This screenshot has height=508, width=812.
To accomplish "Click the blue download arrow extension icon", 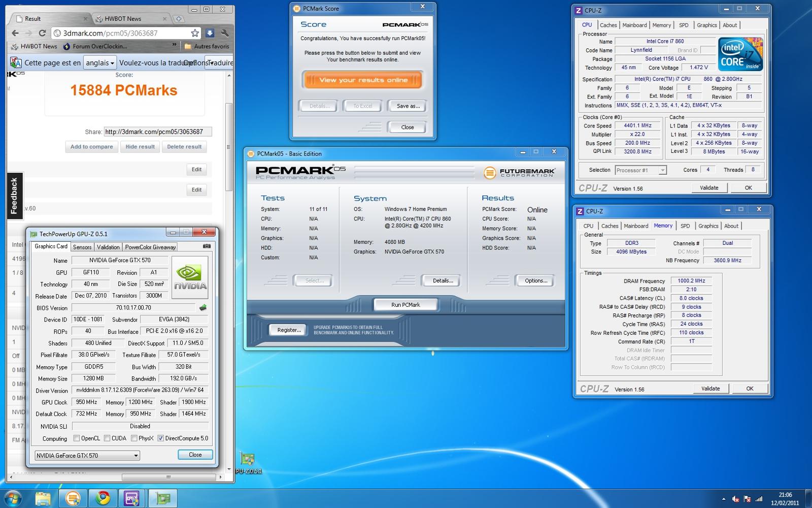I will (x=210, y=33).
